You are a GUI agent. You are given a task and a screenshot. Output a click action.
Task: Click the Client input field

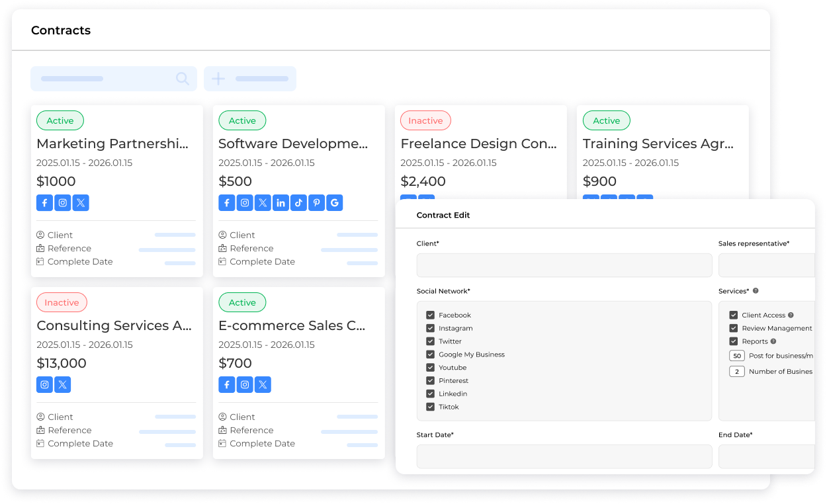click(x=564, y=265)
